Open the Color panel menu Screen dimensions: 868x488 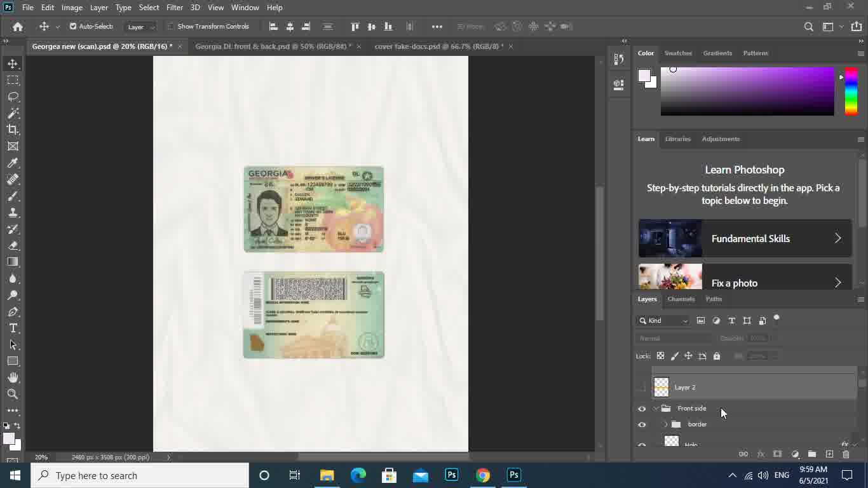pos(861,53)
